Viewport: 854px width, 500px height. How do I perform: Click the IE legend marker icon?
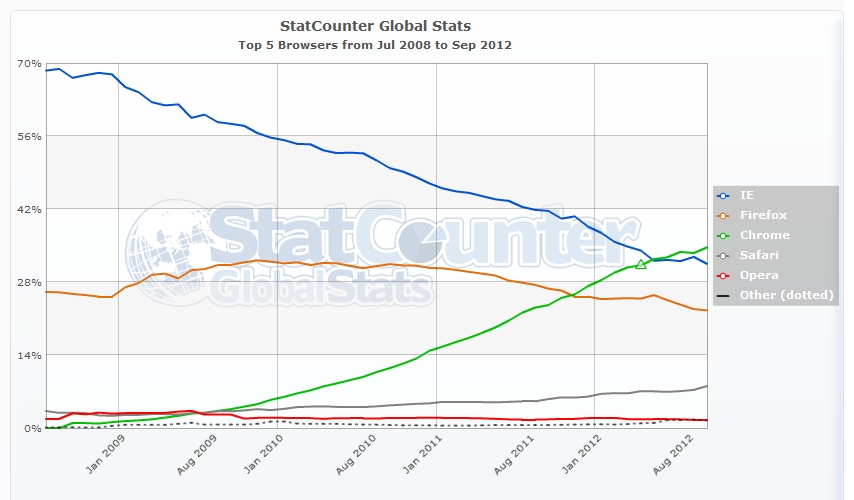click(x=723, y=196)
